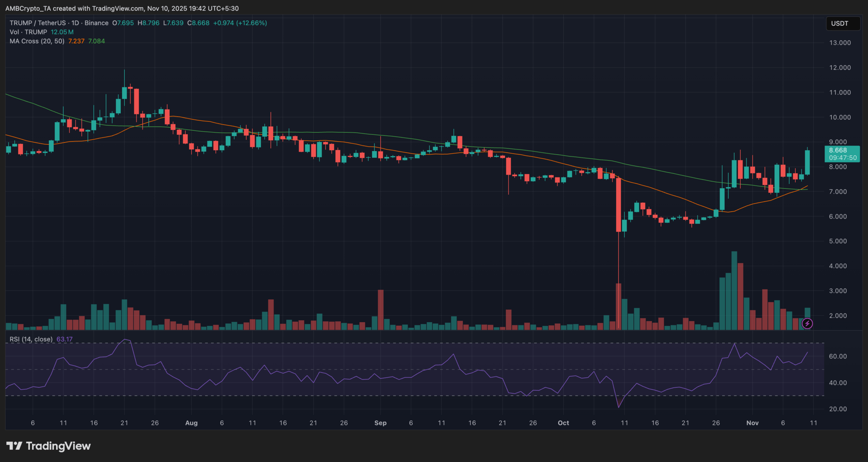Click the "Nov" date axis label
Image resolution: width=868 pixels, height=462 pixels.
[x=752, y=423]
